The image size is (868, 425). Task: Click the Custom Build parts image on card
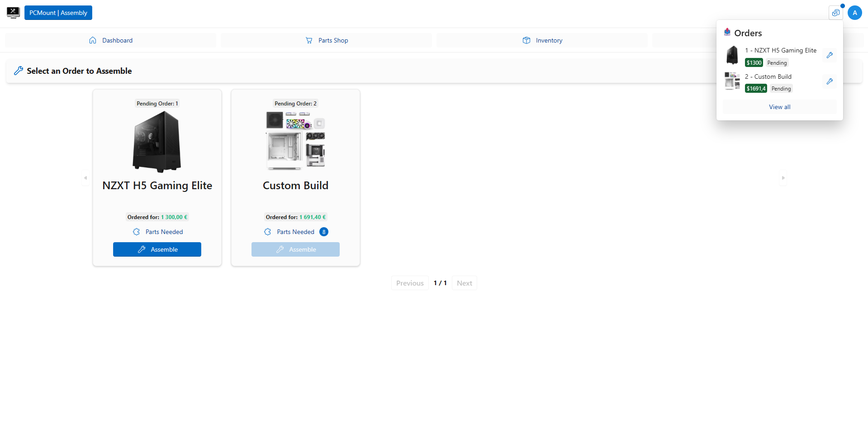295,141
